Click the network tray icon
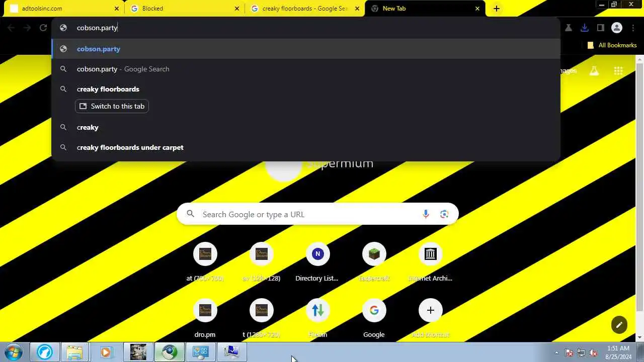Image resolution: width=644 pixels, height=362 pixels. coord(581,352)
